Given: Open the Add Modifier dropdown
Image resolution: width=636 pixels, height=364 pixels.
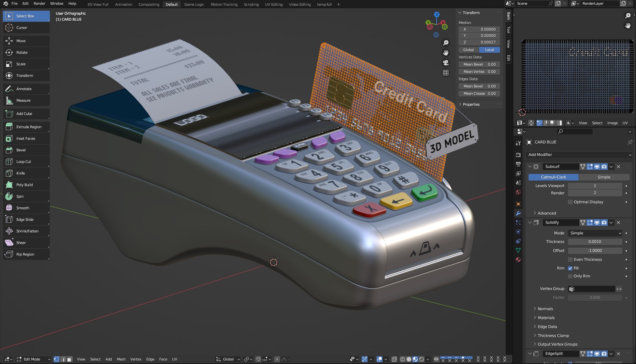Looking at the screenshot, I should tap(579, 155).
